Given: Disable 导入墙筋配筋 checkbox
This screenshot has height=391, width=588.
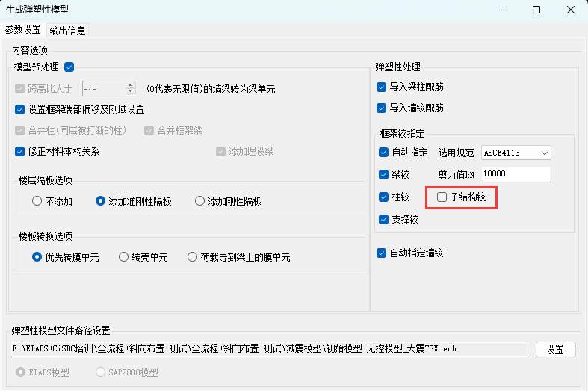Looking at the screenshot, I should [382, 108].
